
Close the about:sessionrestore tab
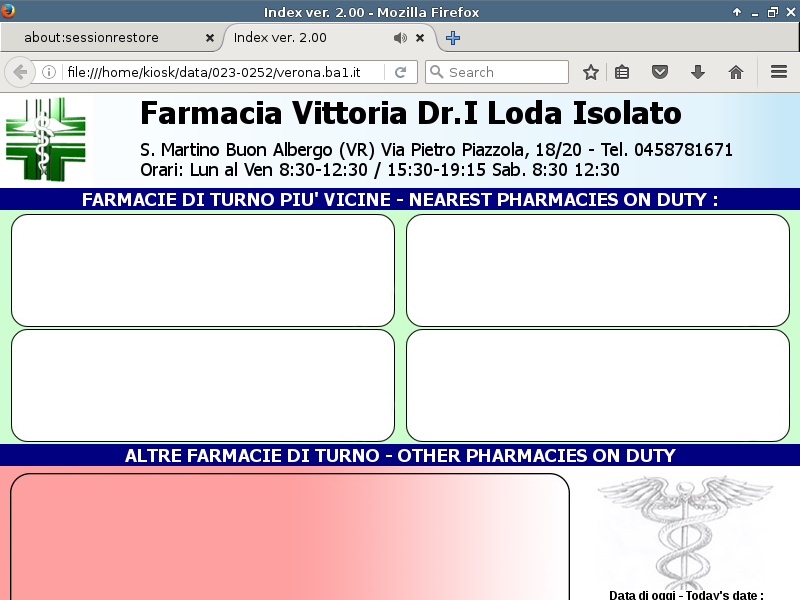pyautogui.click(x=210, y=38)
